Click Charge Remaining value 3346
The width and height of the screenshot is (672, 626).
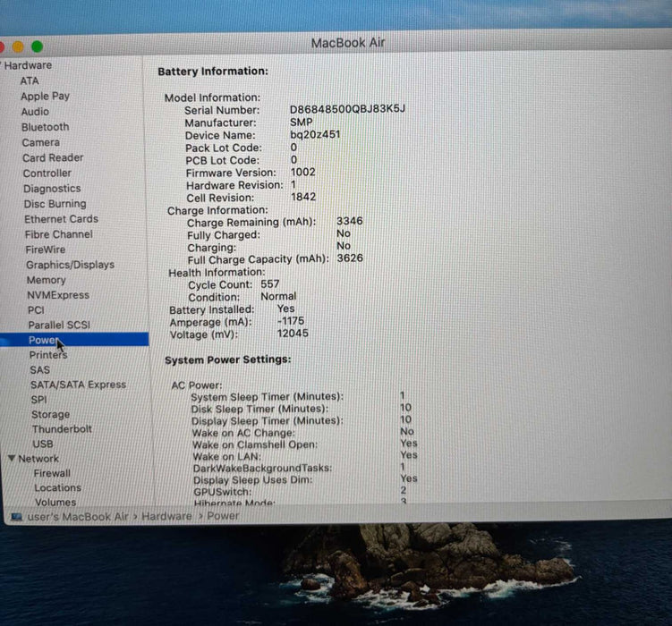pyautogui.click(x=350, y=221)
